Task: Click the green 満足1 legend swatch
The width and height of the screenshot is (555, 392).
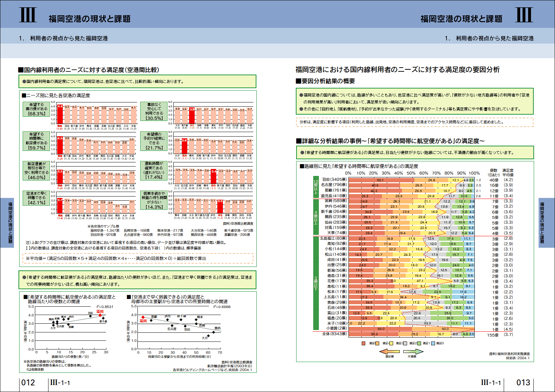Action: (x=420, y=343)
